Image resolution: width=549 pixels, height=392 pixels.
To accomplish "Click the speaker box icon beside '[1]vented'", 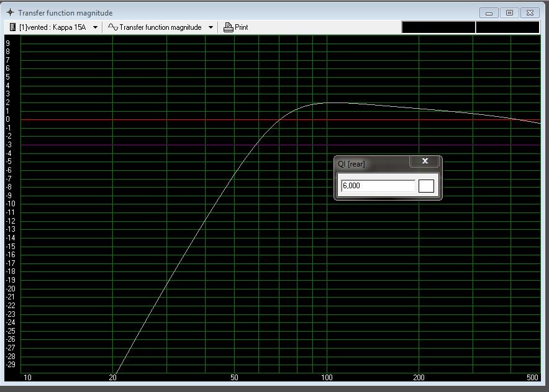I will coord(12,27).
